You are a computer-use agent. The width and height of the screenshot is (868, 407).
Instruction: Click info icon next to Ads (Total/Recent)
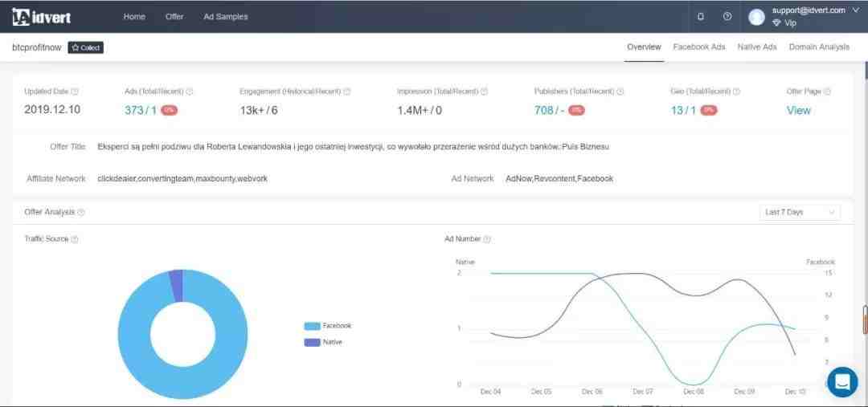[x=190, y=92]
